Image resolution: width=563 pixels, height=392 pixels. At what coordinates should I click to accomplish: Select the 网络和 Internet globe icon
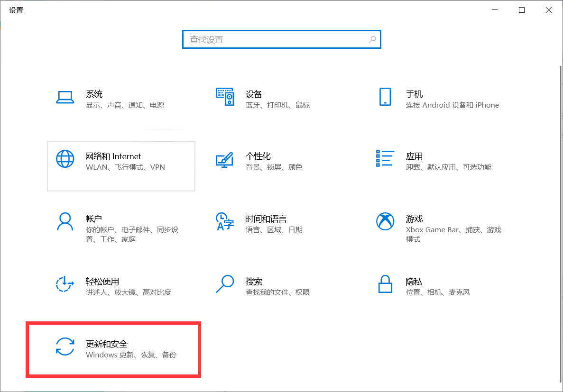click(65, 159)
